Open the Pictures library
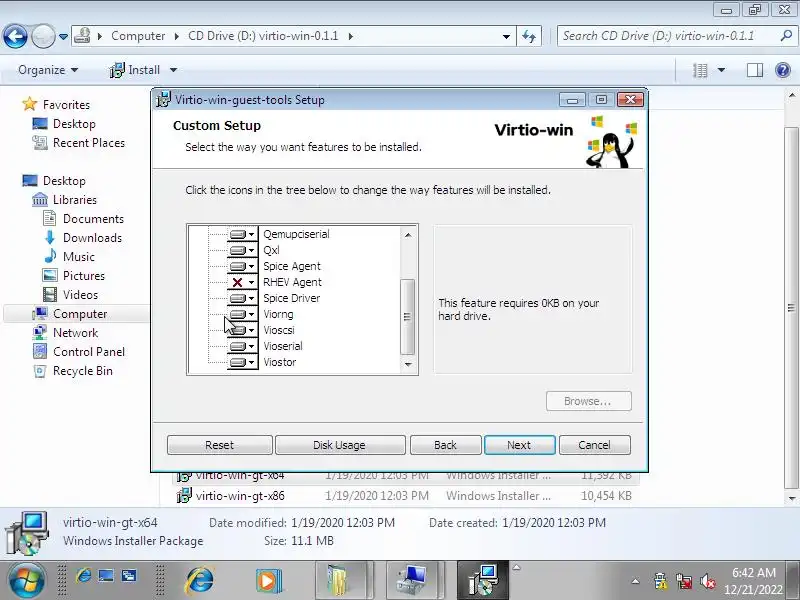The width and height of the screenshot is (800, 600). 84,276
